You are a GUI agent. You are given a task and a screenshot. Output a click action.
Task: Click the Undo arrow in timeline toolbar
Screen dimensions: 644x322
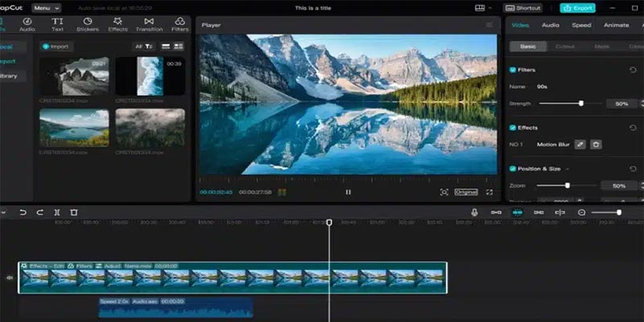23,213
